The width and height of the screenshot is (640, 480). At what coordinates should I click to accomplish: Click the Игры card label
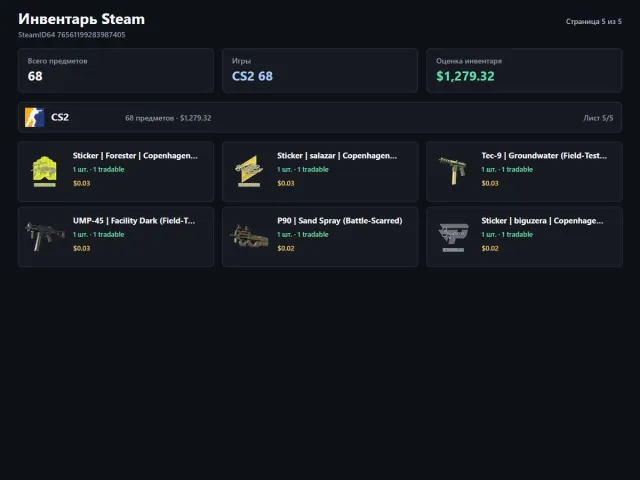click(x=241, y=61)
